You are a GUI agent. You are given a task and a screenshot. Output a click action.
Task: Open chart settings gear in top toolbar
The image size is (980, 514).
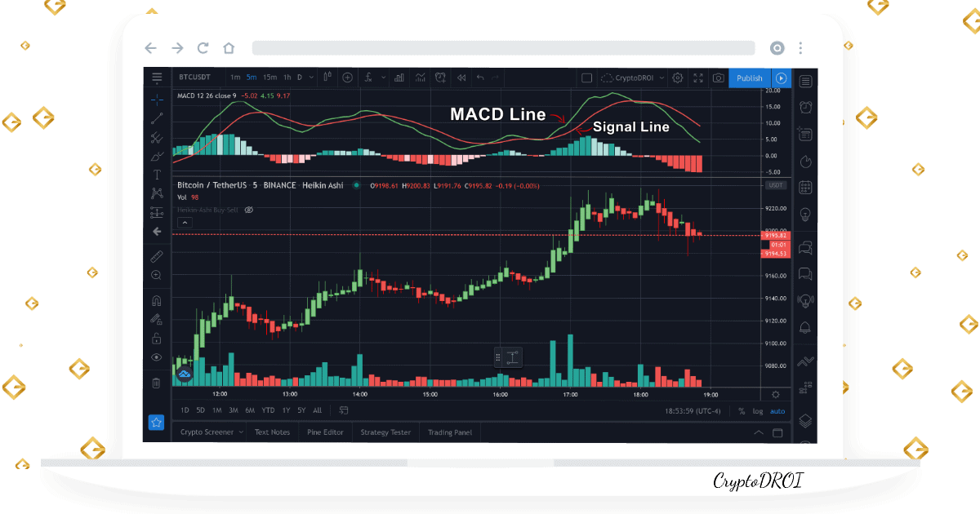click(x=677, y=78)
